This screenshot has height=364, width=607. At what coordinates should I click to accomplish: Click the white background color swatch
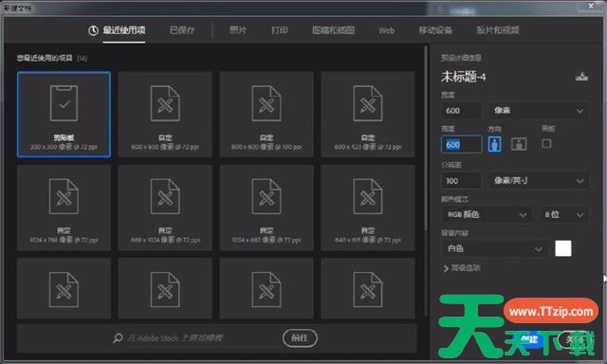tap(562, 248)
